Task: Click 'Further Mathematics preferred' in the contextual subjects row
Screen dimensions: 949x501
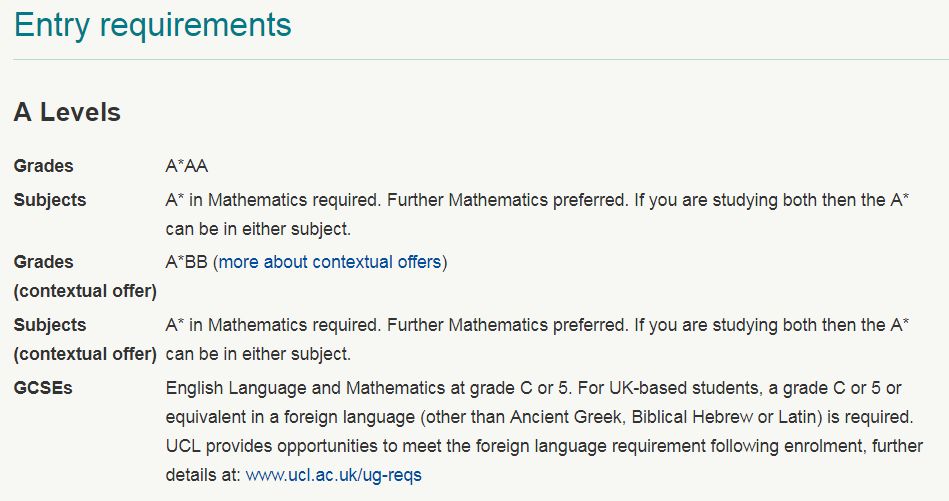Action: 507,325
